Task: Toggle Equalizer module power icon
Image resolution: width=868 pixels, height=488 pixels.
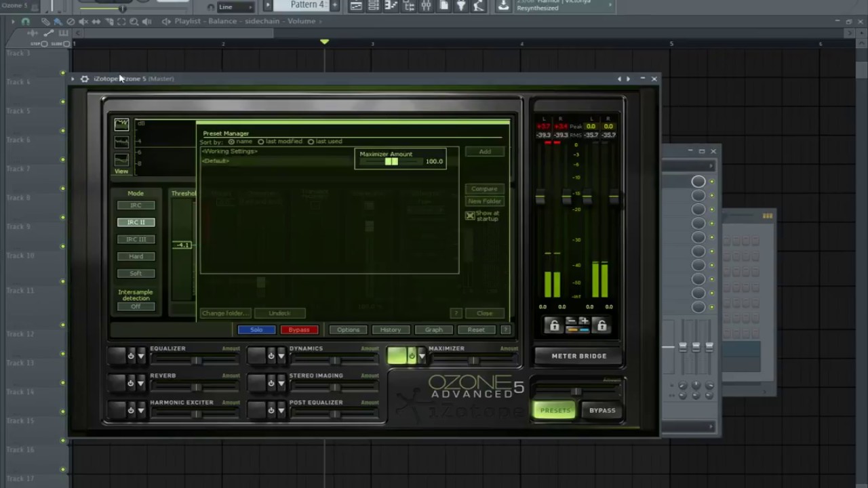Action: click(130, 356)
